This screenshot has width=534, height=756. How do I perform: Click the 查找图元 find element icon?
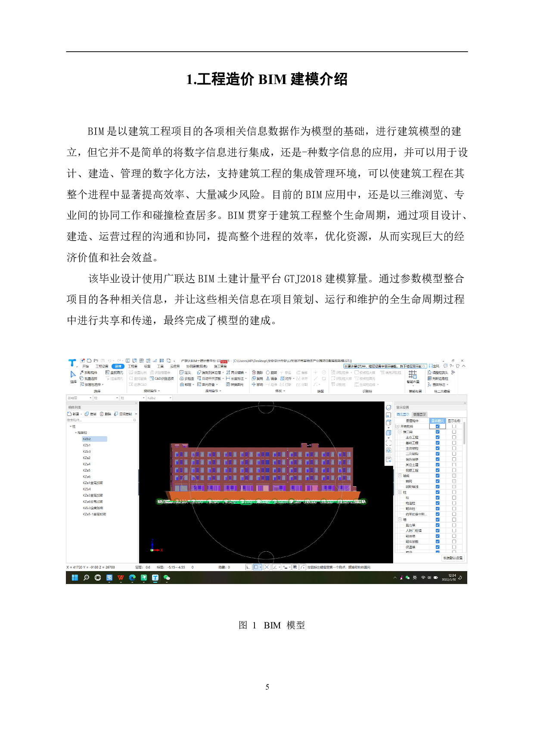point(114,372)
